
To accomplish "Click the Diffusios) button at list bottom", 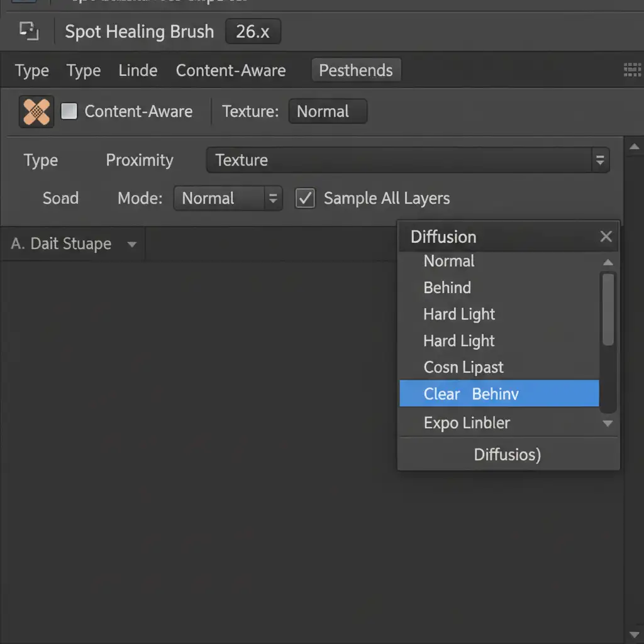I will click(508, 454).
